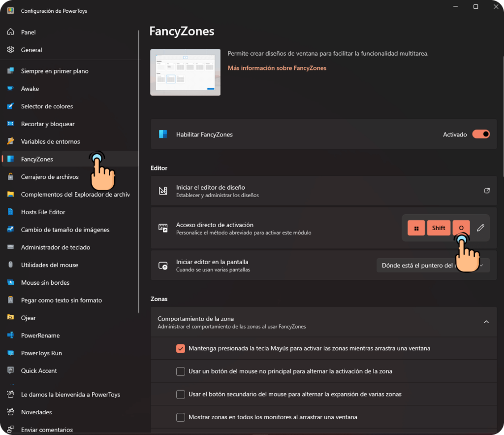Uncheck the Mantenga presionada la tecla Mayús option
The width and height of the screenshot is (504, 435).
181,348
